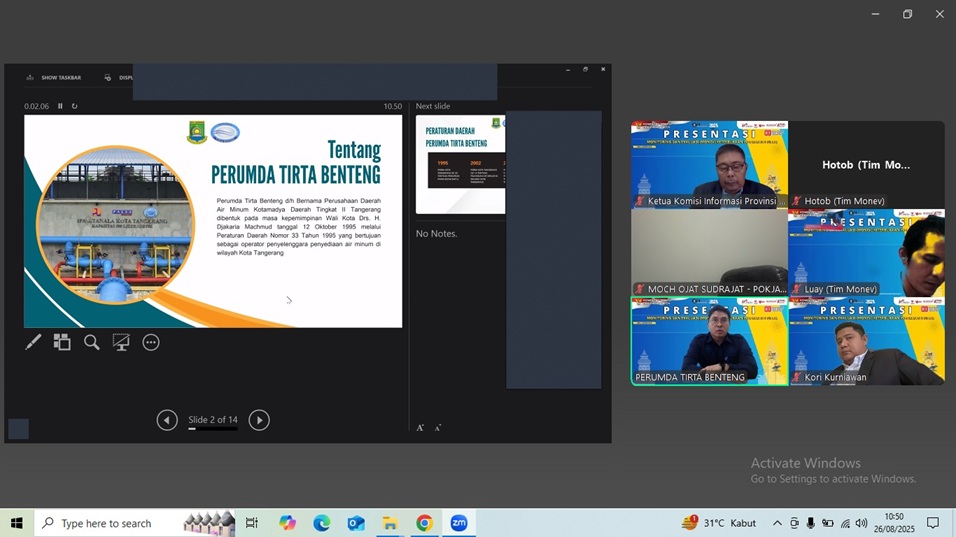This screenshot has height=537, width=956.
Task: Switch to Zoom in the taskbar
Action: pos(458,523)
